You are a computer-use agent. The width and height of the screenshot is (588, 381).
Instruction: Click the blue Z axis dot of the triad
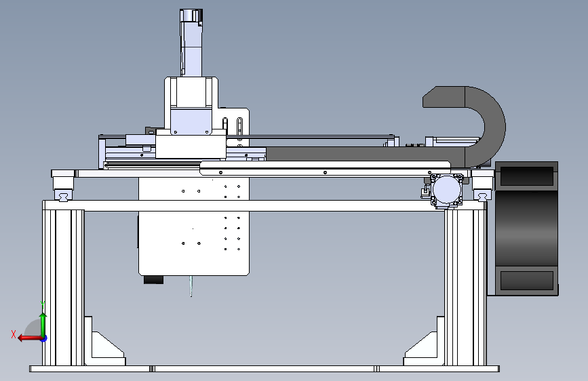pyautogui.click(x=44, y=338)
